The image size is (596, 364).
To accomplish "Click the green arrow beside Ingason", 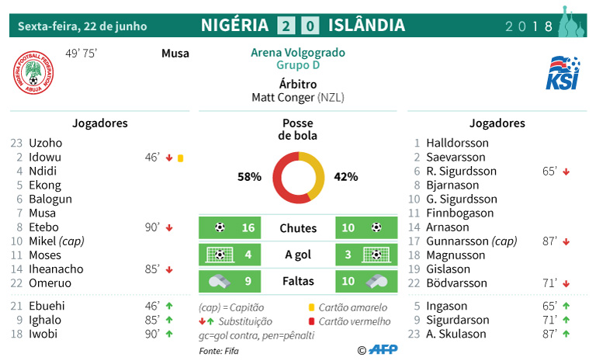I will pyautogui.click(x=566, y=306).
